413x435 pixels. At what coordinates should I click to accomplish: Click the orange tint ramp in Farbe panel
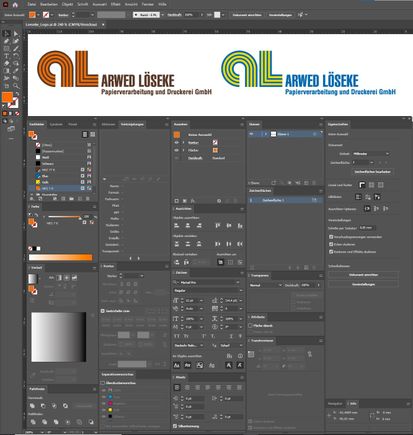click(x=60, y=257)
